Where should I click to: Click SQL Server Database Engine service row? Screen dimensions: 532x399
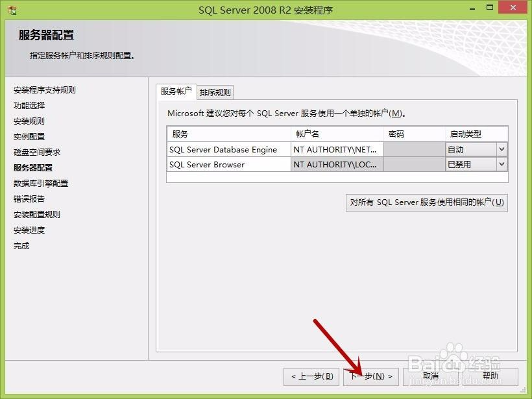click(x=223, y=150)
